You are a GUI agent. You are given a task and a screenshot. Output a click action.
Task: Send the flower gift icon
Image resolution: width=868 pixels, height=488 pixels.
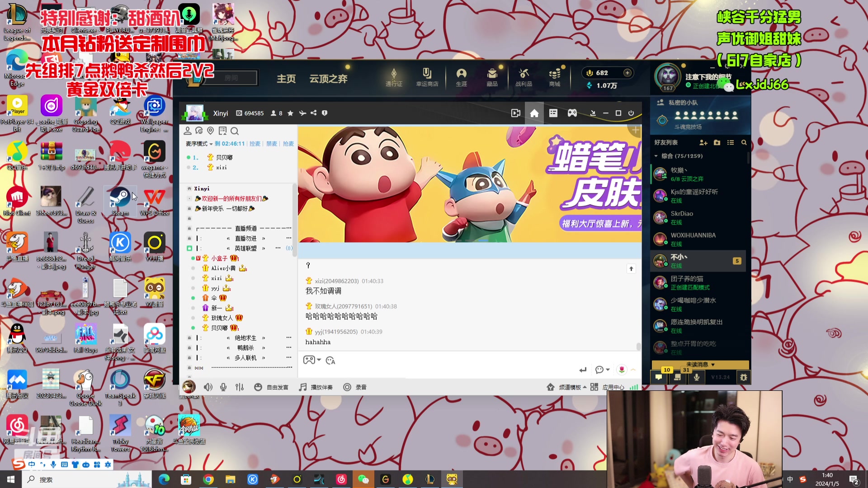point(622,370)
